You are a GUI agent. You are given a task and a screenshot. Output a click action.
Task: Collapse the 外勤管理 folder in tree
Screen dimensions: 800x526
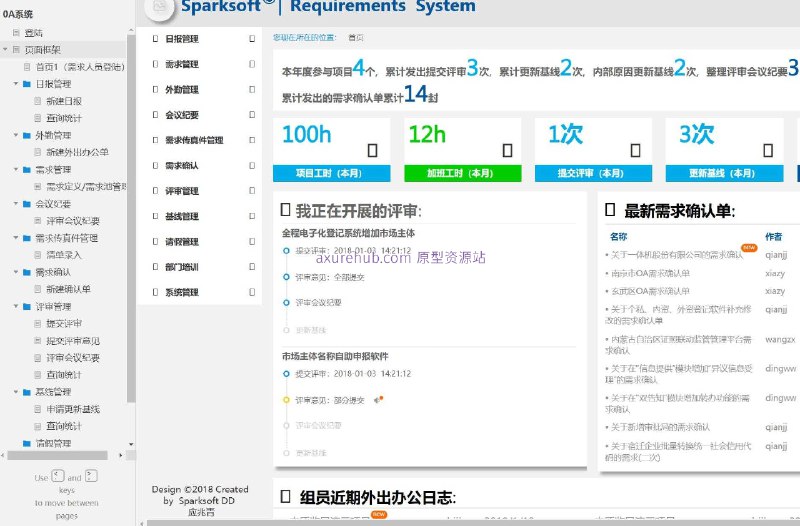(16, 135)
